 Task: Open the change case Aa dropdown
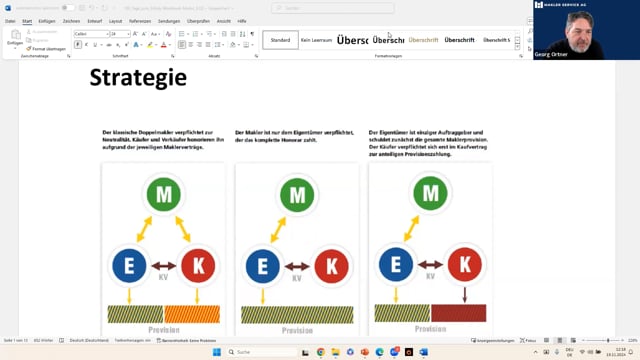point(155,34)
